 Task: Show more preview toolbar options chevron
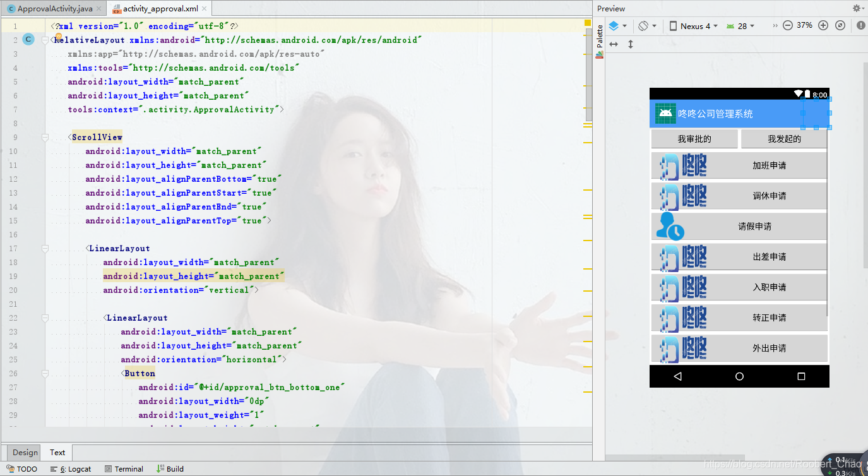point(775,26)
